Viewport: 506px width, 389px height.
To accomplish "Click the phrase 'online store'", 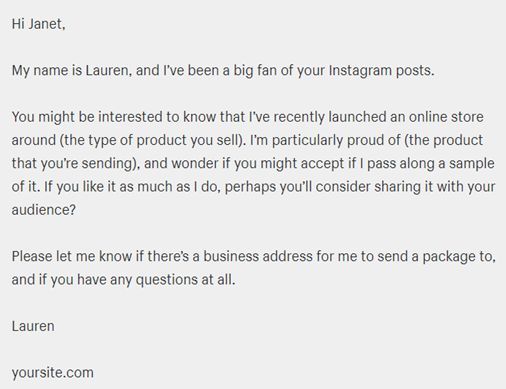I will [x=446, y=117].
